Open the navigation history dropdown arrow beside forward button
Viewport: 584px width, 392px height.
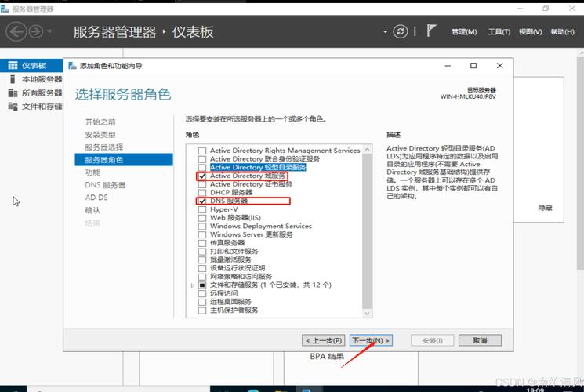click(x=50, y=31)
